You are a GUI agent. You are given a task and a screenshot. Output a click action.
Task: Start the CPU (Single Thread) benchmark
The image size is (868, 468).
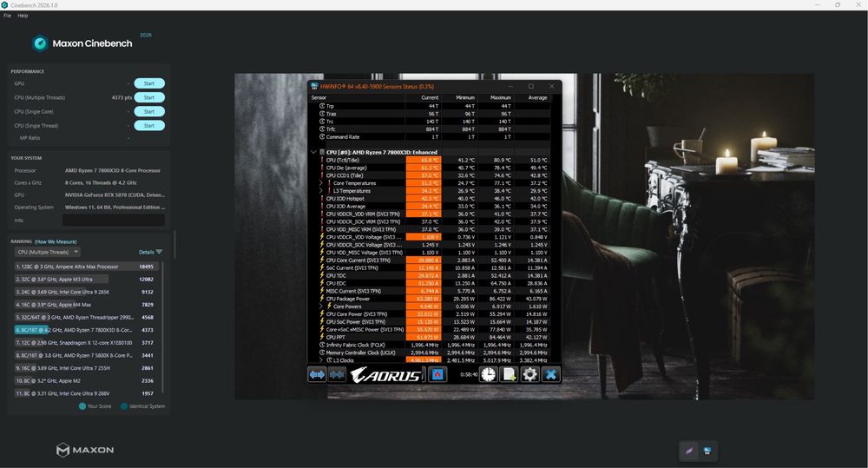tap(149, 126)
